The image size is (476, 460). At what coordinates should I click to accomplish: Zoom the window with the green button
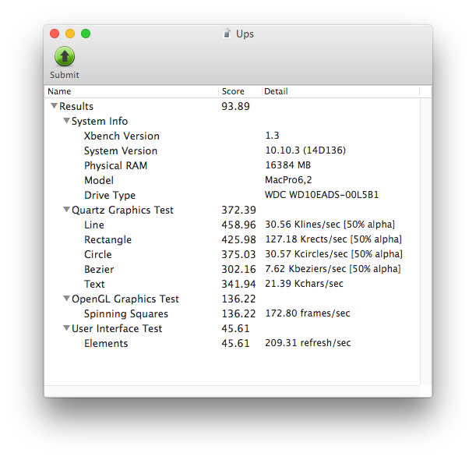click(86, 34)
